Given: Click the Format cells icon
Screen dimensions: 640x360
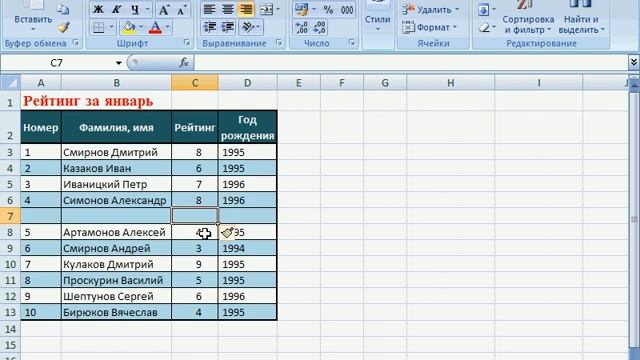Looking at the screenshot, I should tap(408, 27).
